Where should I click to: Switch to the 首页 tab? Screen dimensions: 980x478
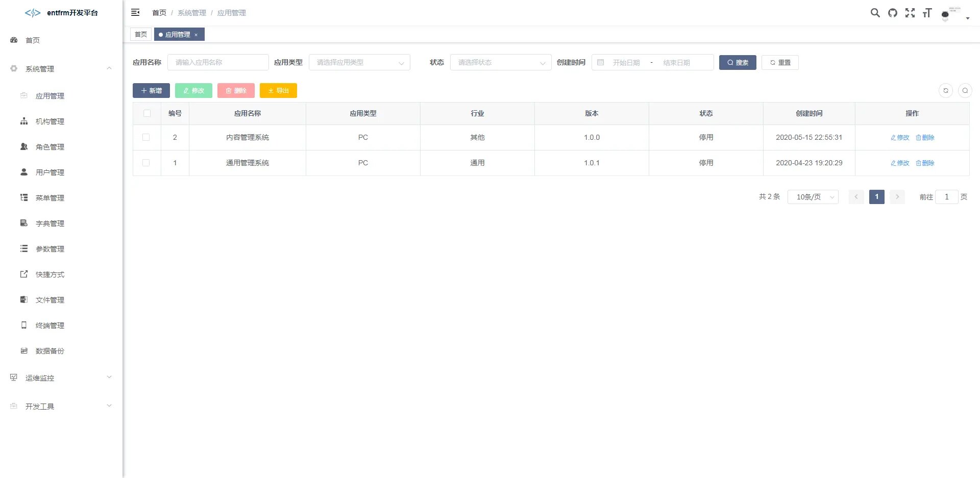click(x=141, y=34)
